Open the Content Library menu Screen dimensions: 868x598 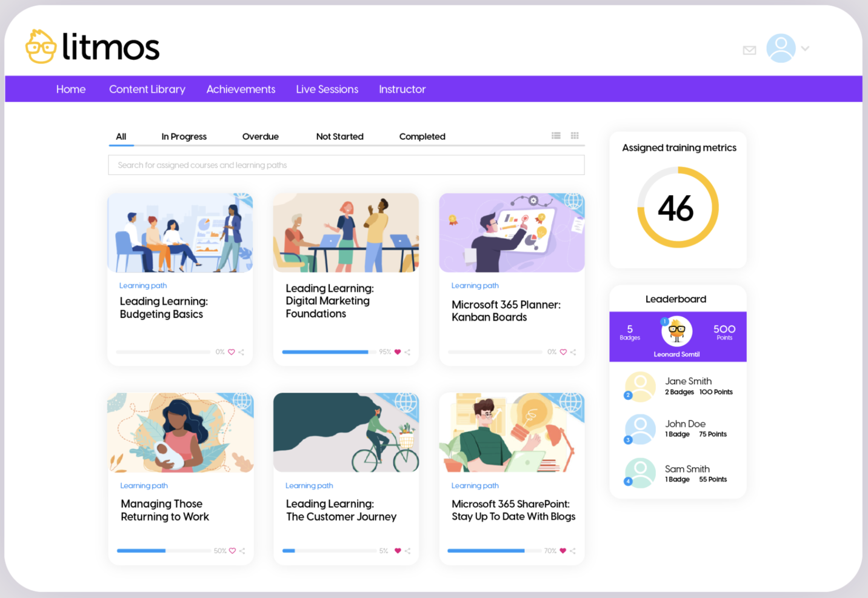pos(147,89)
